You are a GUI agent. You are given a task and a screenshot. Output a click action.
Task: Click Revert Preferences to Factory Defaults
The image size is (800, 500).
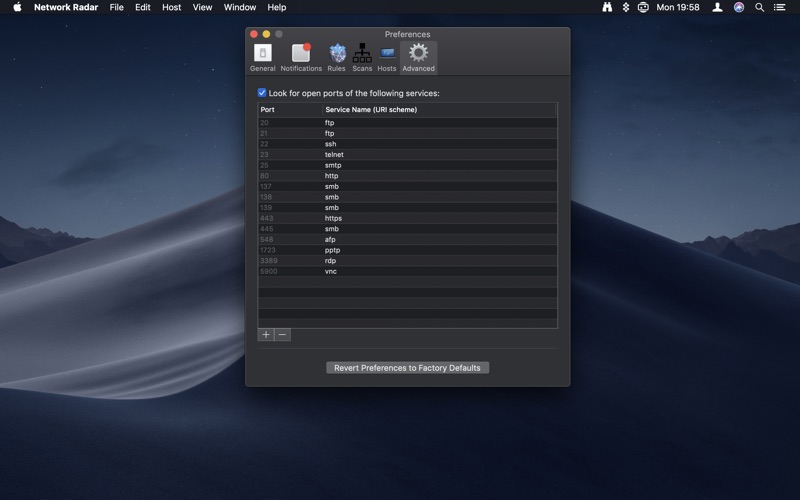[x=407, y=368]
